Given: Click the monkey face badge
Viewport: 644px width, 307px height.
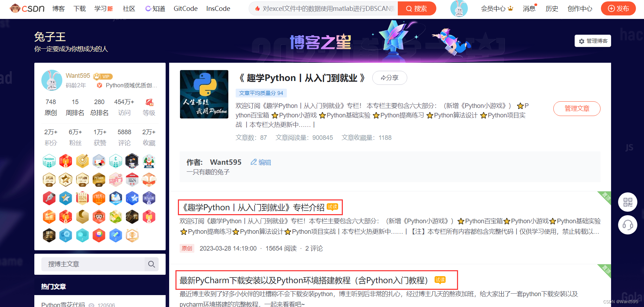Looking at the screenshot, I should [99, 217].
